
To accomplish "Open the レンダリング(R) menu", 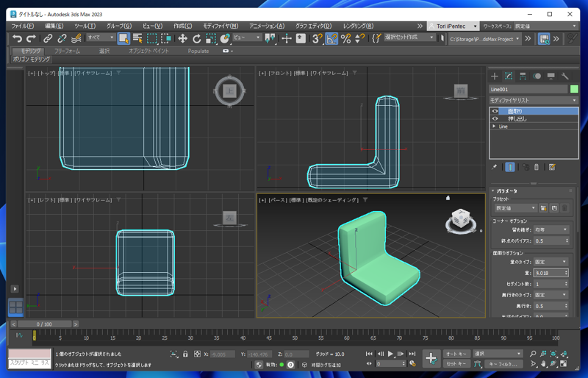I will pos(358,26).
